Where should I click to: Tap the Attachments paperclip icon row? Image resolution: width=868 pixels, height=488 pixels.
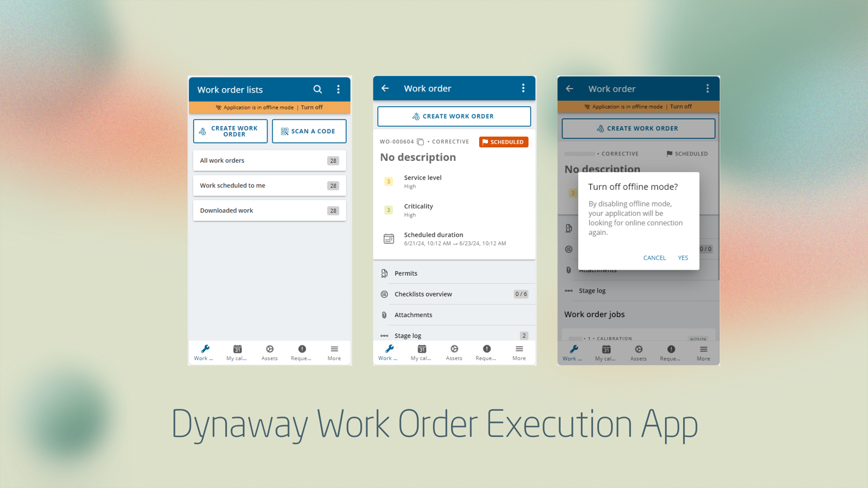point(454,314)
